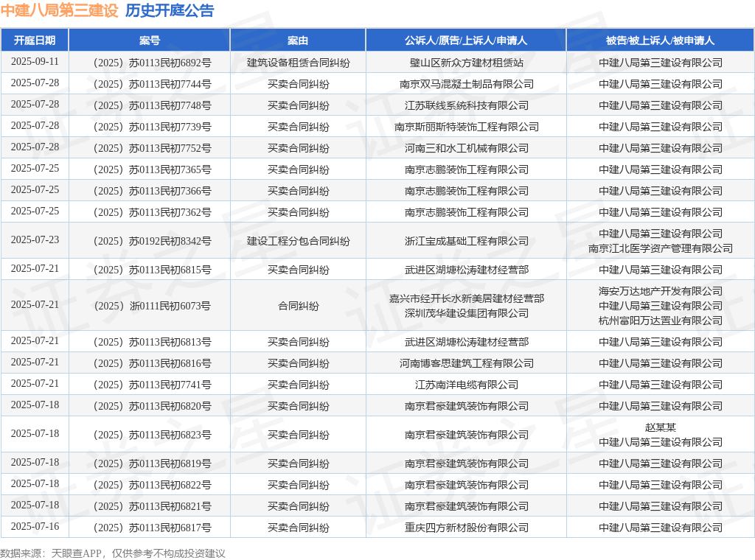Select case number 苏0113民初7365号
This screenshot has width=755, height=560.
point(152,169)
